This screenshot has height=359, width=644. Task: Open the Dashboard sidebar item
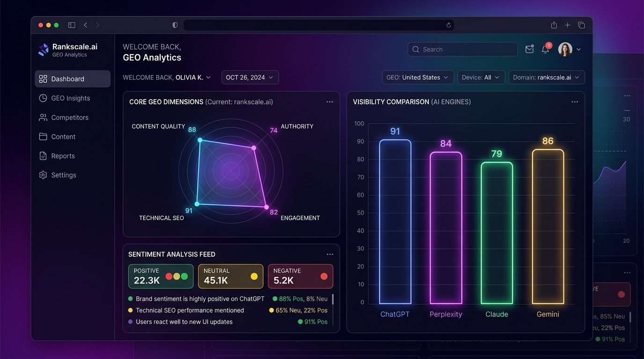[x=73, y=79]
